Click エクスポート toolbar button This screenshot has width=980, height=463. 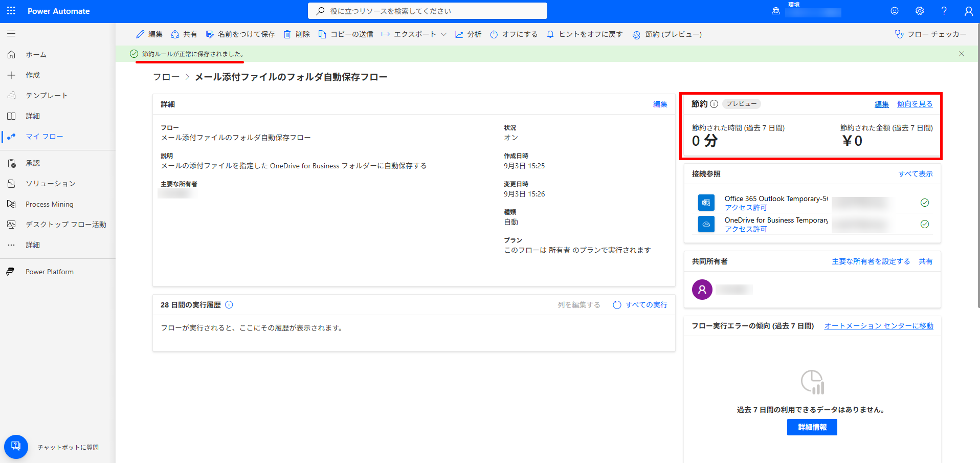[409, 34]
